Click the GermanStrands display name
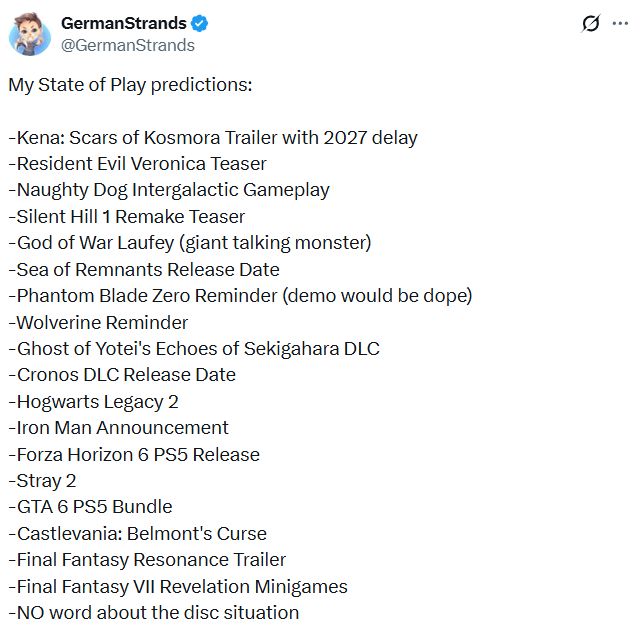This screenshot has height=634, width=643. 124,23
